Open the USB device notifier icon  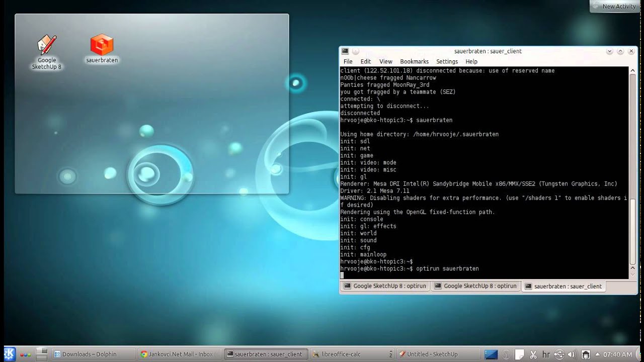[x=559, y=354]
